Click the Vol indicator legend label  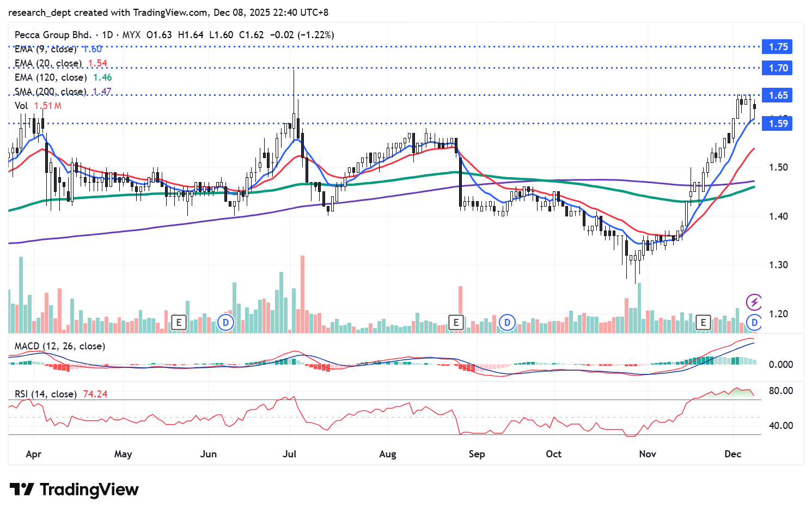21,106
